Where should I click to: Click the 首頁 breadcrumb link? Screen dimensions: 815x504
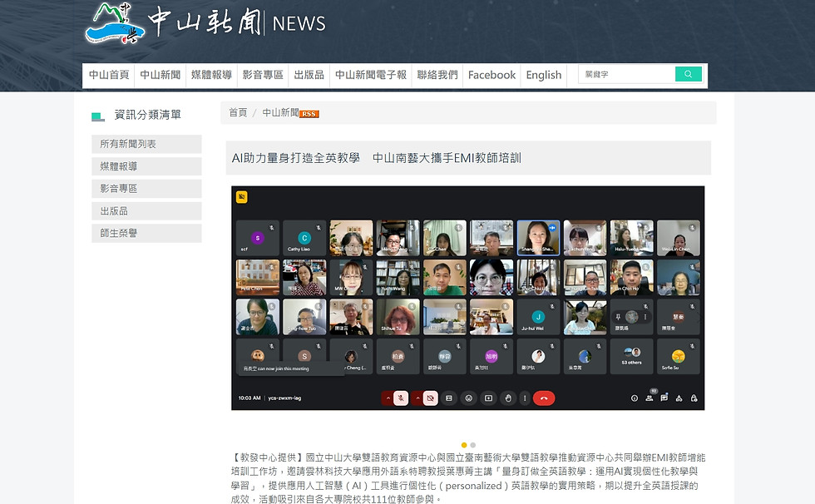pos(238,113)
